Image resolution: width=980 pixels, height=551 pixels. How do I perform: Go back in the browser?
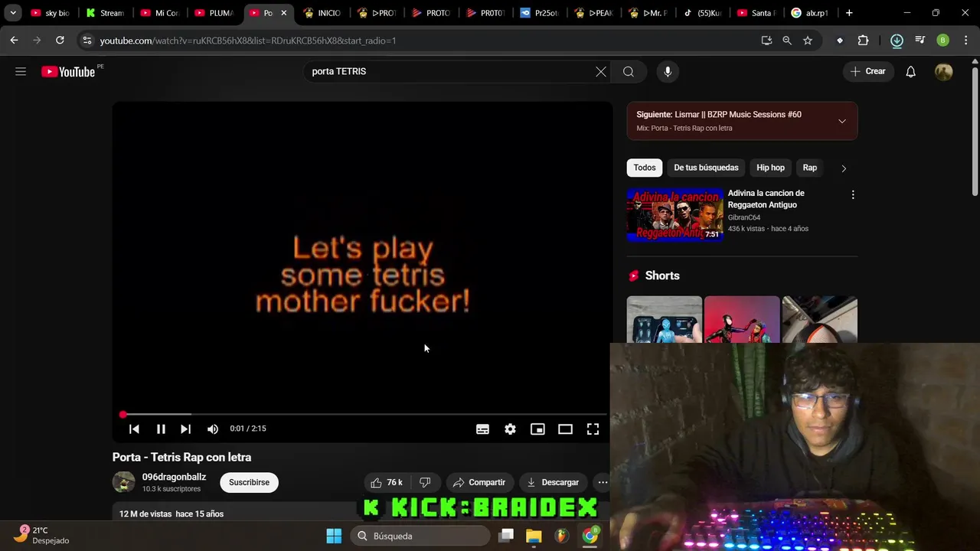14,41
